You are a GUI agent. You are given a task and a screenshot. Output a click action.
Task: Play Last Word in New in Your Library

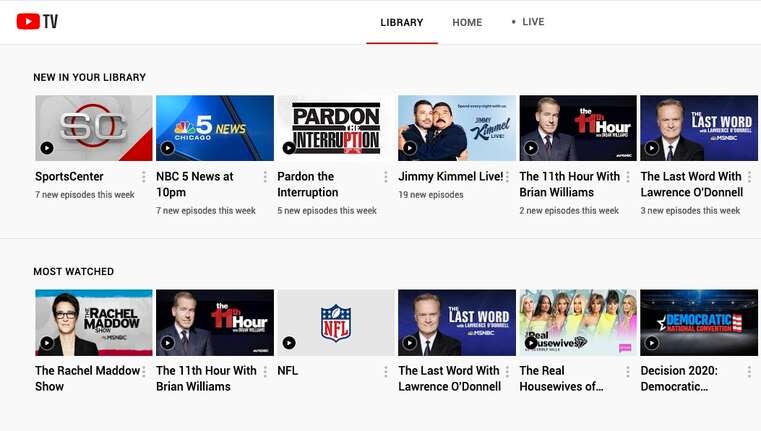point(652,148)
